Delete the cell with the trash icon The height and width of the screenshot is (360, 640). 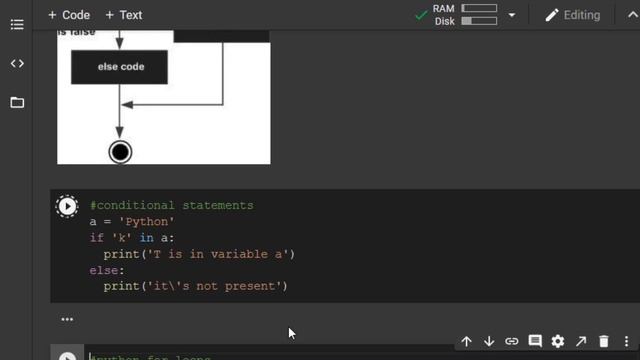[x=604, y=341]
